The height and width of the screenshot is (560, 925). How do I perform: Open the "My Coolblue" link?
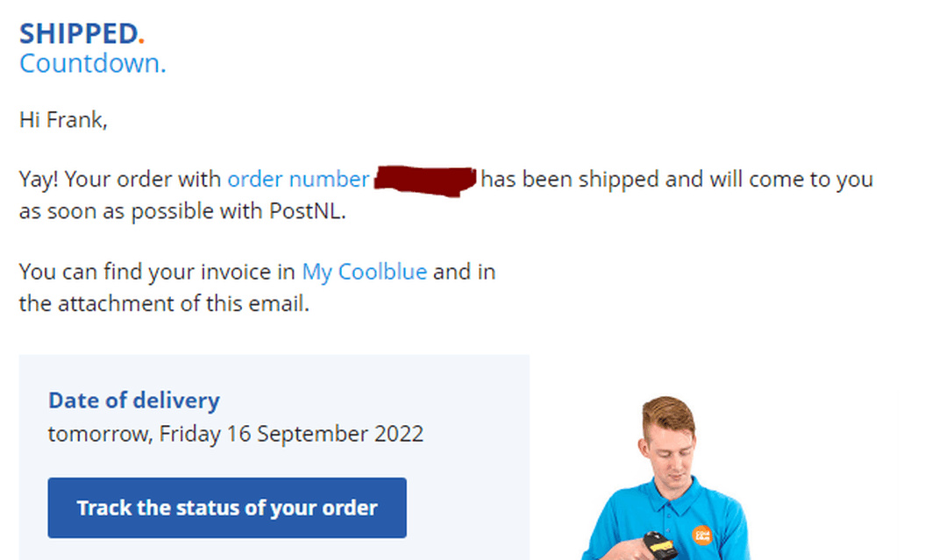pos(364,272)
